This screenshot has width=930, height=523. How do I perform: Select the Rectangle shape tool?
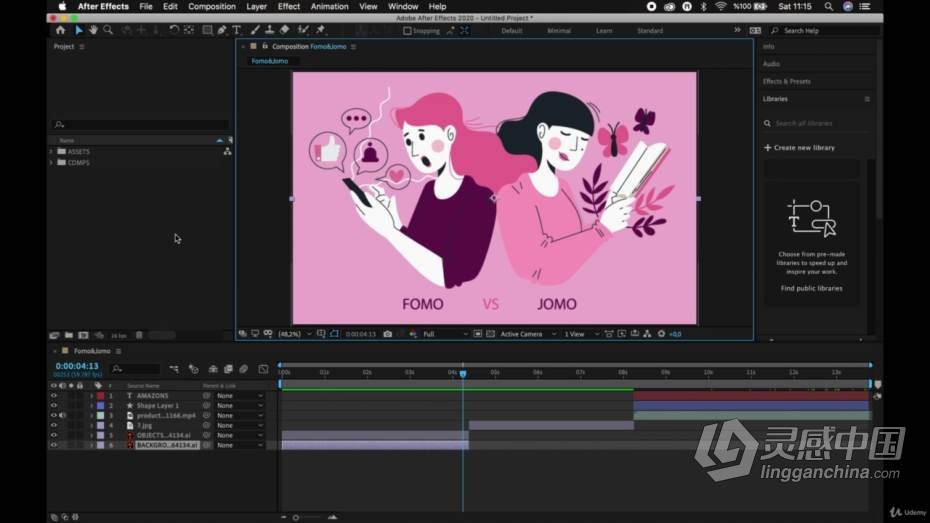tap(207, 30)
